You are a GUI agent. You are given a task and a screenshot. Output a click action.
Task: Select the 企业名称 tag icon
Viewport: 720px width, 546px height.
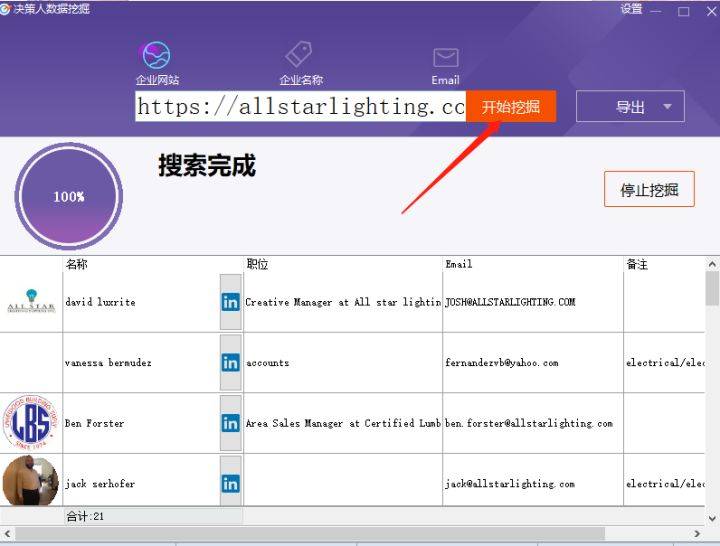pos(300,54)
